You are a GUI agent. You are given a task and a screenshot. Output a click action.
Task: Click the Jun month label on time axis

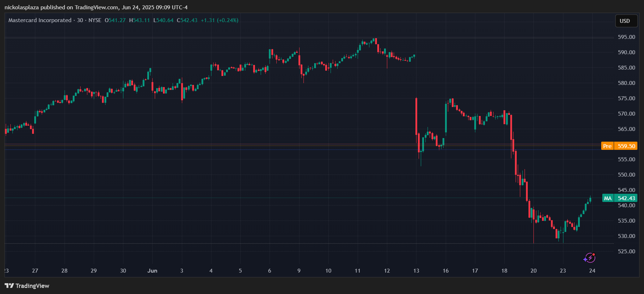(x=152, y=271)
